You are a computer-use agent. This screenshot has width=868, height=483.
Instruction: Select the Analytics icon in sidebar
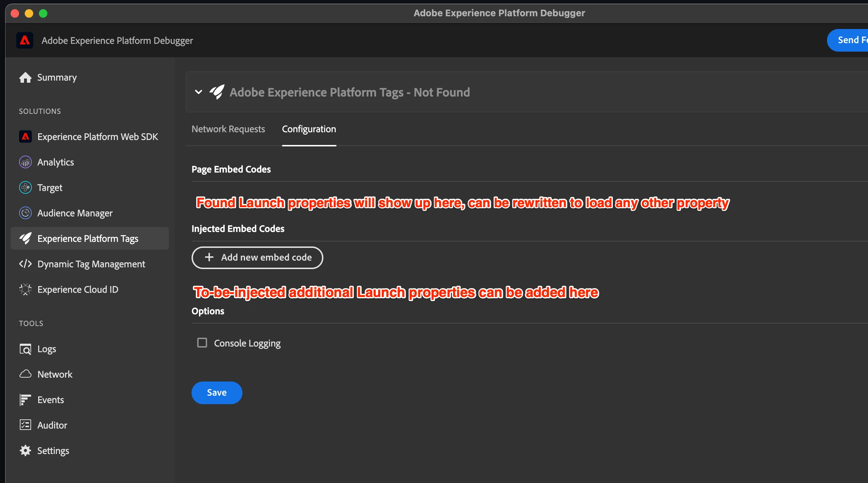(x=25, y=162)
